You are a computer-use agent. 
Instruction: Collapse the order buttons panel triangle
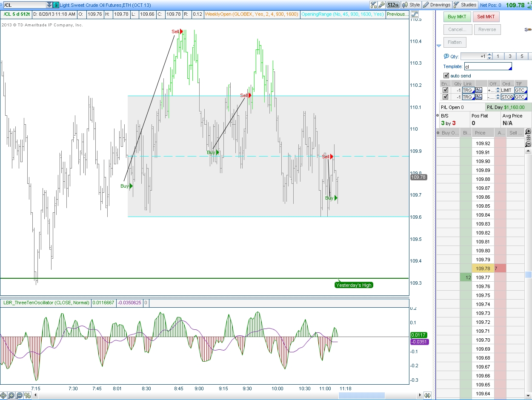point(439,46)
